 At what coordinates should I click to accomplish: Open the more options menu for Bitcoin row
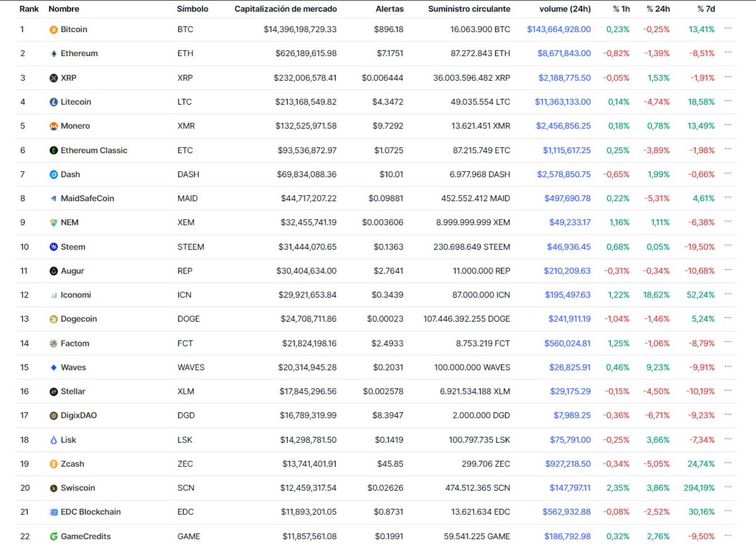[x=728, y=29]
